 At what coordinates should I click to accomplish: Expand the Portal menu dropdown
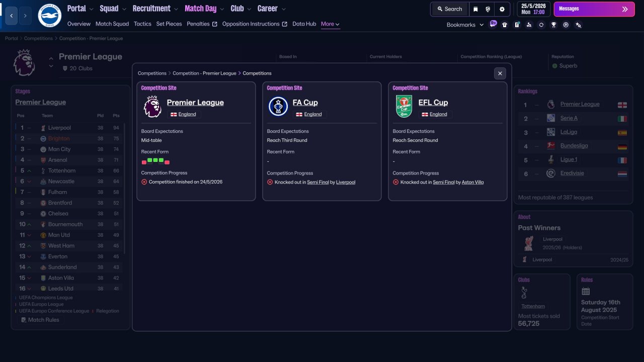point(91,9)
